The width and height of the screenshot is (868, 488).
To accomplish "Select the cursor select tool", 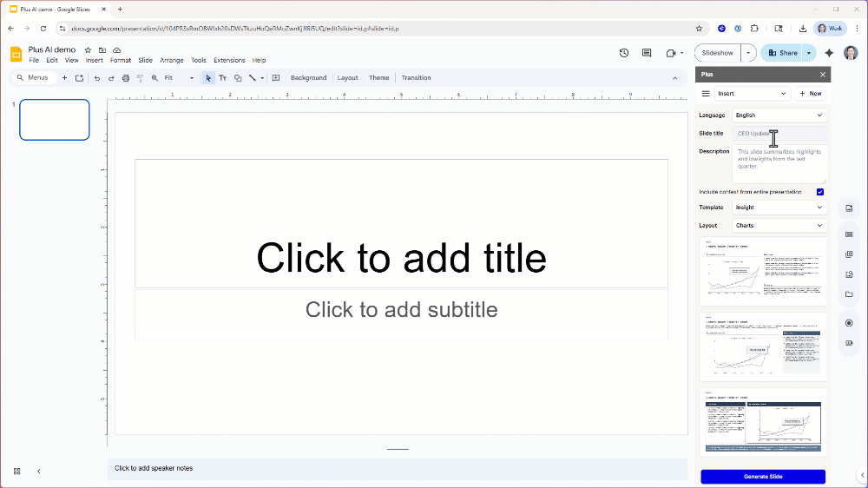I will pyautogui.click(x=208, y=78).
